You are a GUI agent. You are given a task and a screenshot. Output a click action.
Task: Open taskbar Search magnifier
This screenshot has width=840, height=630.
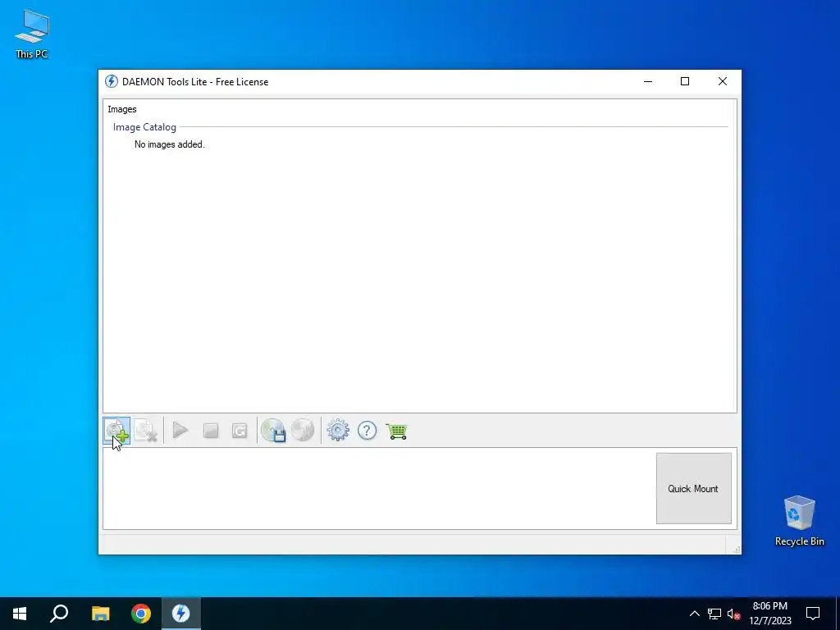point(59,614)
